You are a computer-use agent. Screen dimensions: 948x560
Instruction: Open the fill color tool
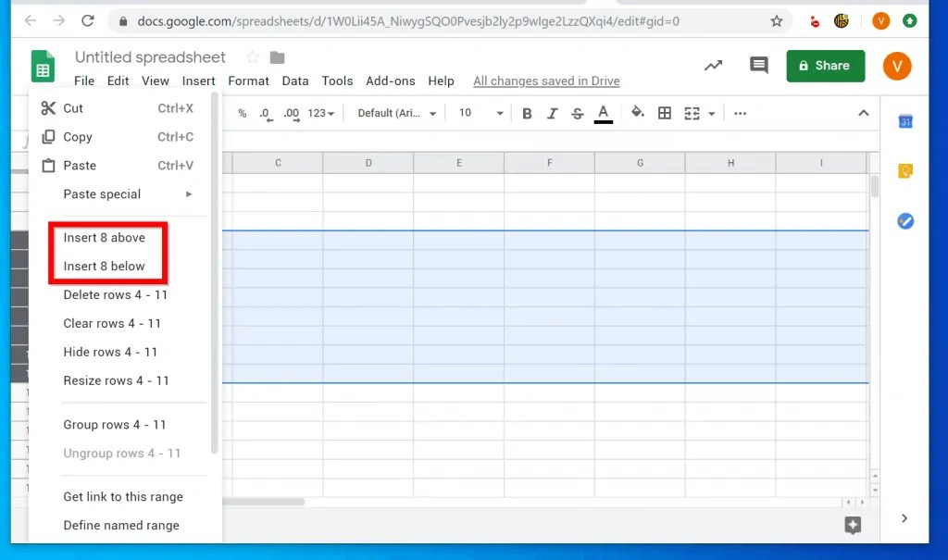point(637,112)
